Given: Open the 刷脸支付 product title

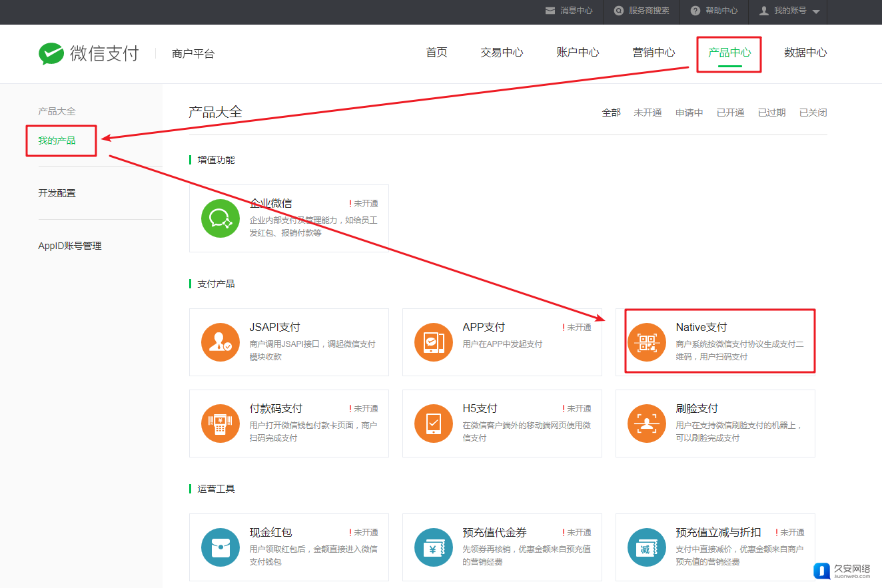Looking at the screenshot, I should pos(697,408).
